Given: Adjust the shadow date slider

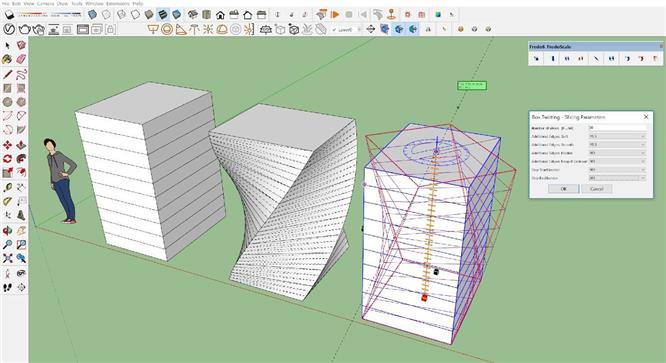Looking at the screenshot, I should click(x=33, y=14).
